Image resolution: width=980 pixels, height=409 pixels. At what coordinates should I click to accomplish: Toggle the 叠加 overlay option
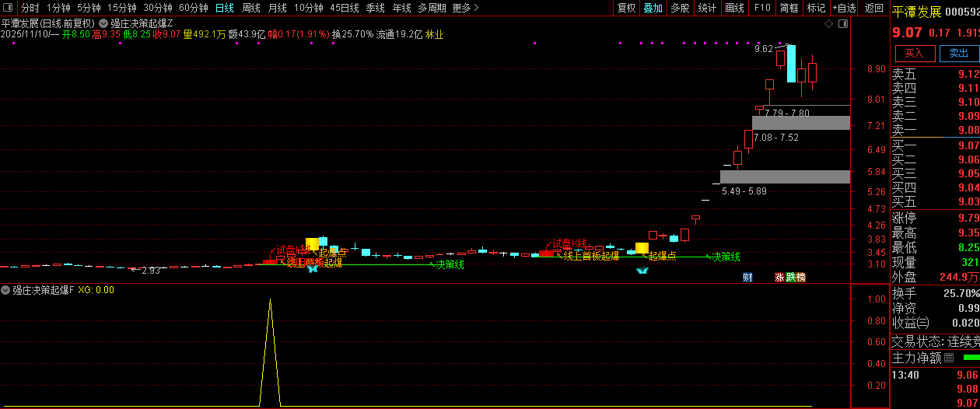653,8
